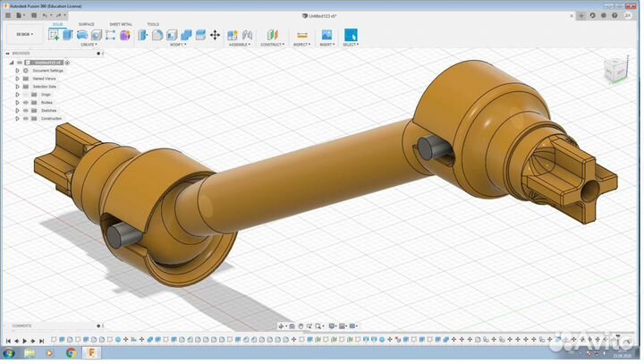
Task: Click the Undo arrow icon
Action: tap(45, 15)
